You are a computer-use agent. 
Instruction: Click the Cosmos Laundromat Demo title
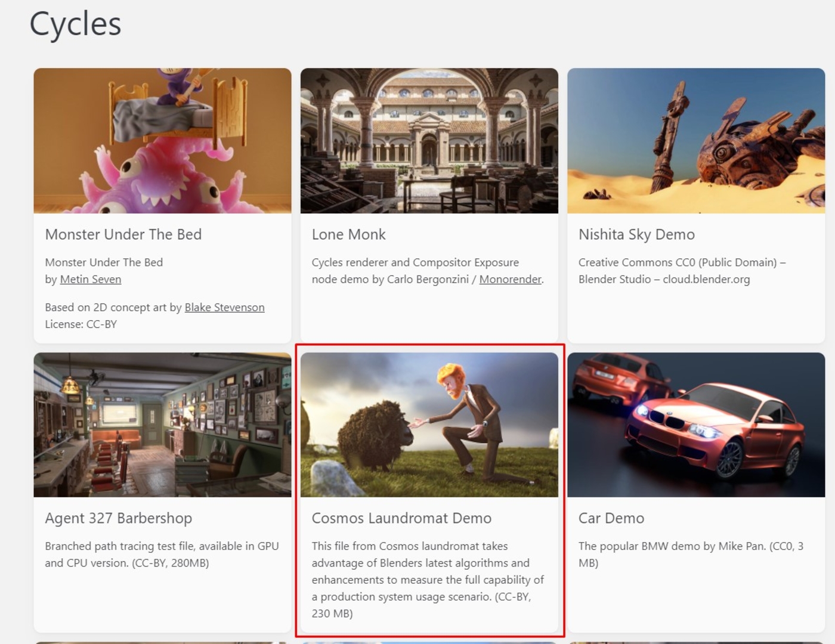point(401,518)
